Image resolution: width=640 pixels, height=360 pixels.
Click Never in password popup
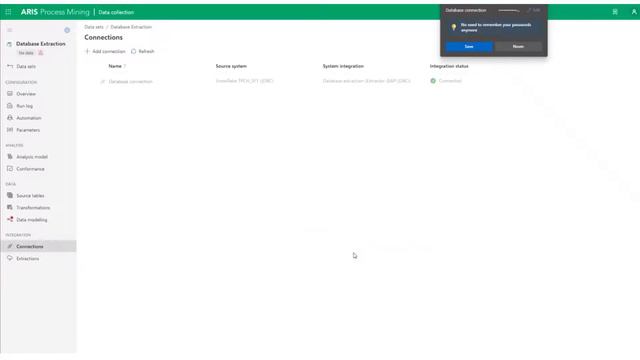518,47
